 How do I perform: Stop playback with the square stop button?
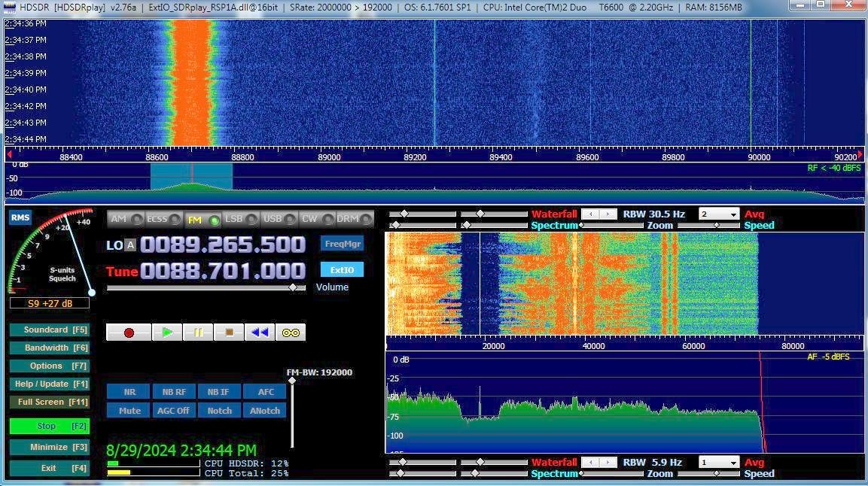pos(229,333)
